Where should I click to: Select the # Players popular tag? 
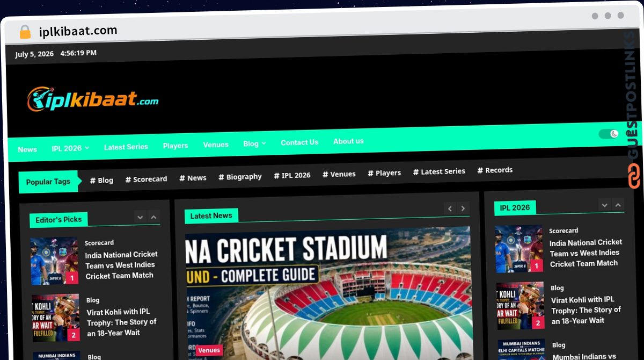[384, 173]
